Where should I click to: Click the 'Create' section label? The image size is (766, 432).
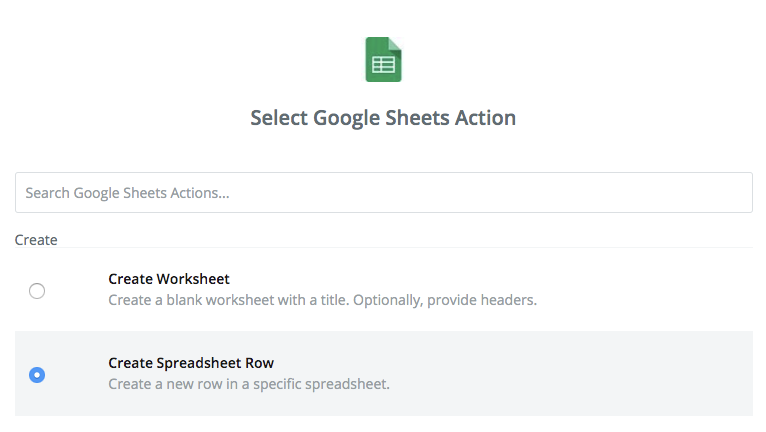[36, 240]
